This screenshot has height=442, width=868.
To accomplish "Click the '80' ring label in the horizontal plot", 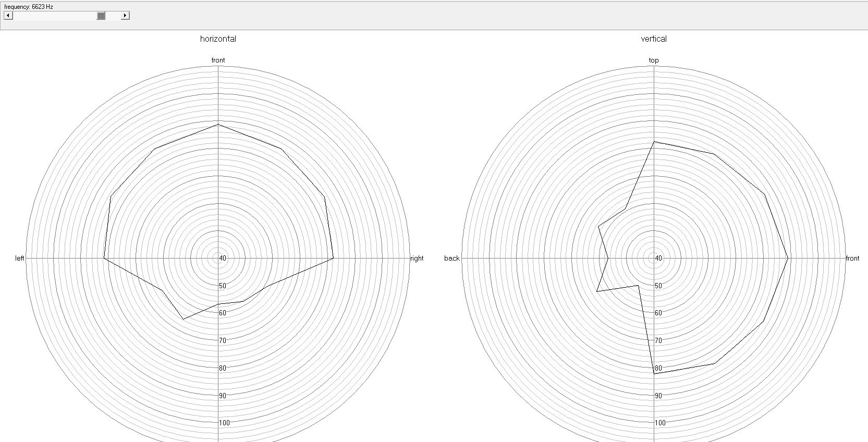I will tap(223, 368).
